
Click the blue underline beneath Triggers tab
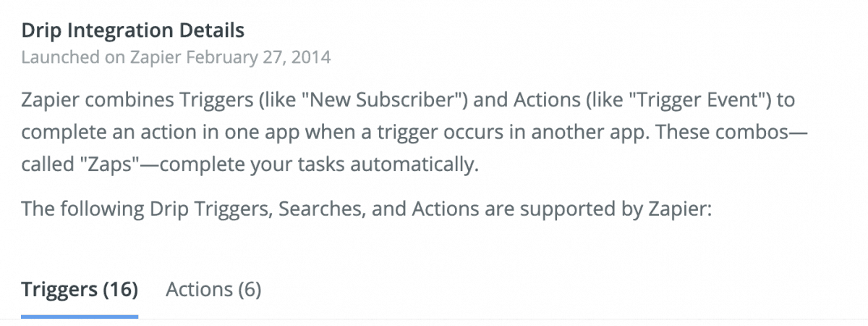pyautogui.click(x=80, y=316)
